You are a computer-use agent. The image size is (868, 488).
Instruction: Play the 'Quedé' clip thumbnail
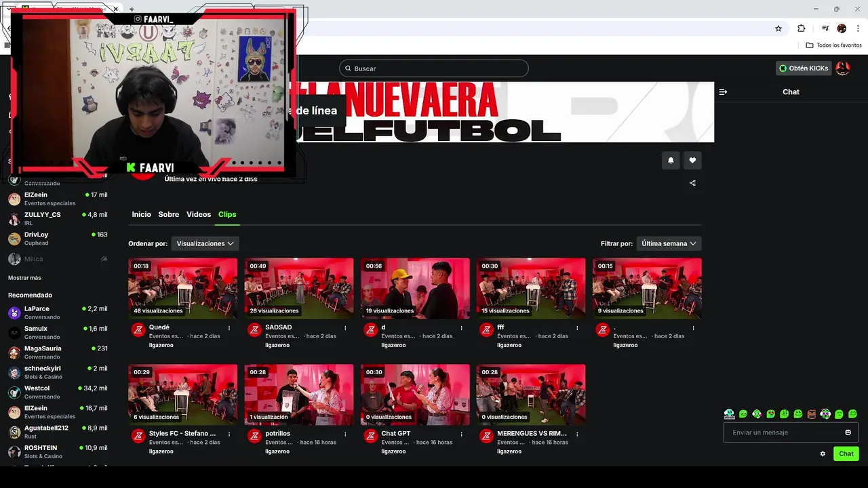click(182, 288)
